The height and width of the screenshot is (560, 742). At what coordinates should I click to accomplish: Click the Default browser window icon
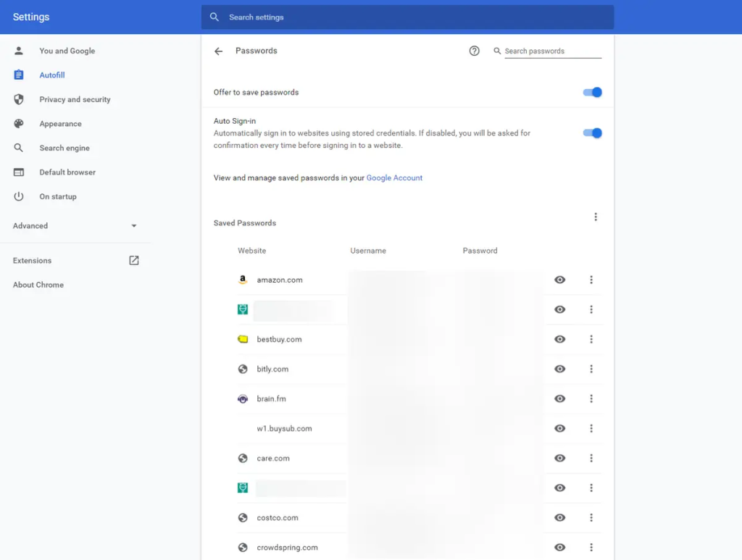click(18, 172)
